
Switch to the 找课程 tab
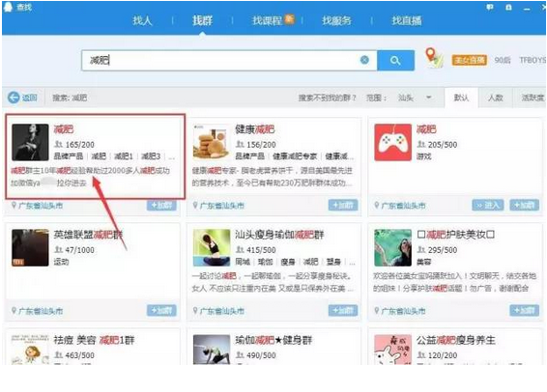point(267,20)
